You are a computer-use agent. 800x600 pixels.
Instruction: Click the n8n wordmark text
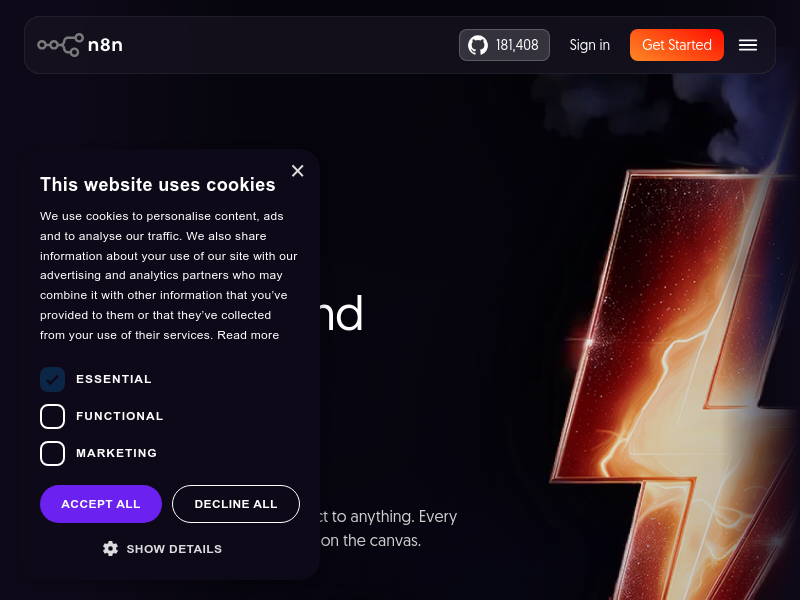tap(105, 45)
